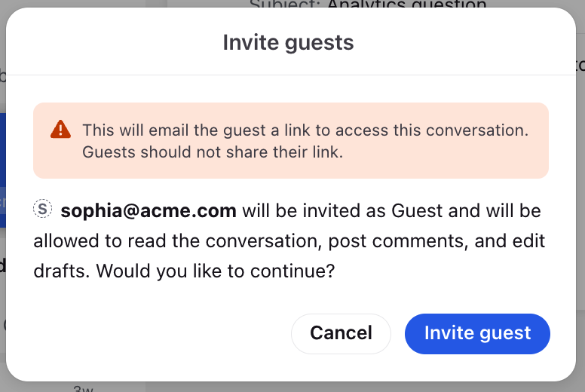Click the 'post comments, and edit' text
The height and width of the screenshot is (392, 585).
[436, 241]
